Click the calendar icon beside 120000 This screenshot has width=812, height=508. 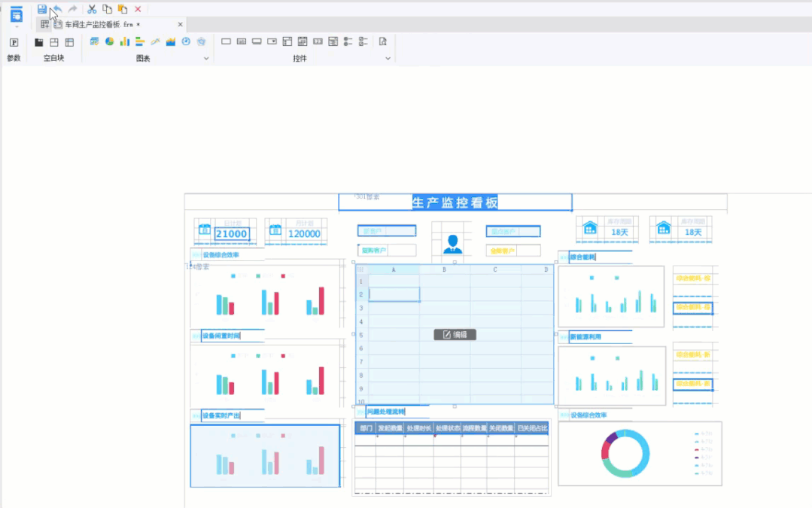coord(275,229)
